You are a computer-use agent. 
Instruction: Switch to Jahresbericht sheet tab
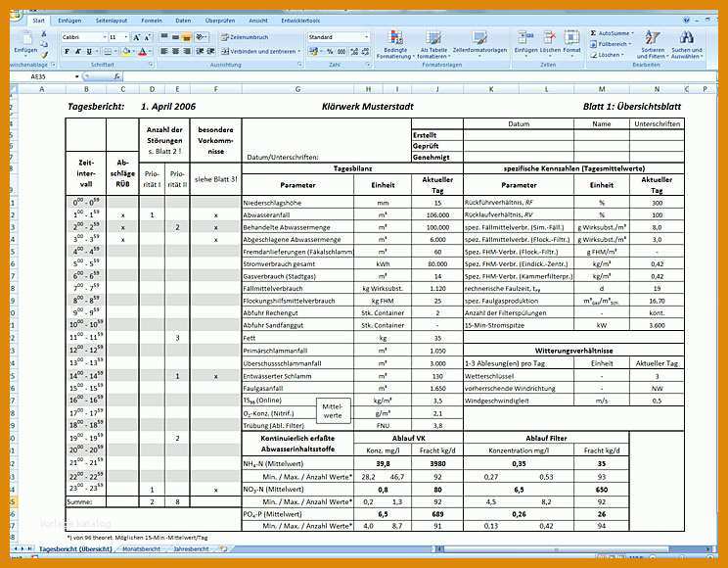tap(191, 549)
